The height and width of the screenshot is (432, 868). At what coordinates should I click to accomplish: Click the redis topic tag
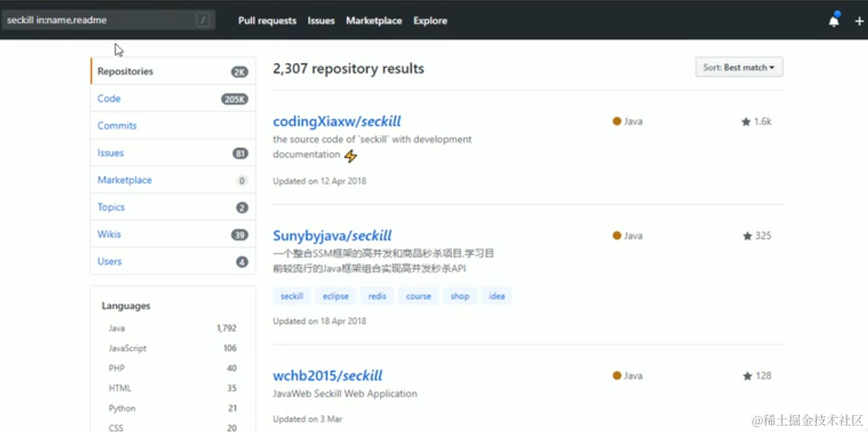coord(377,296)
